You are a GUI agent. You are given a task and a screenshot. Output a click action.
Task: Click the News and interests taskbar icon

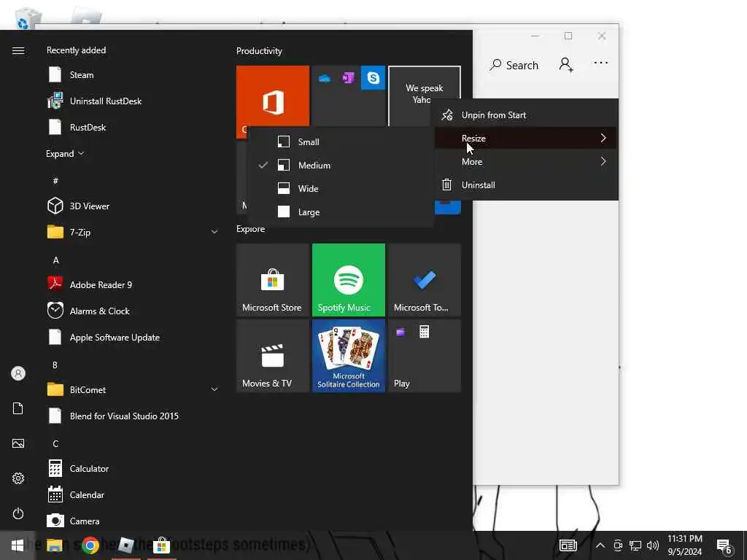point(568,545)
